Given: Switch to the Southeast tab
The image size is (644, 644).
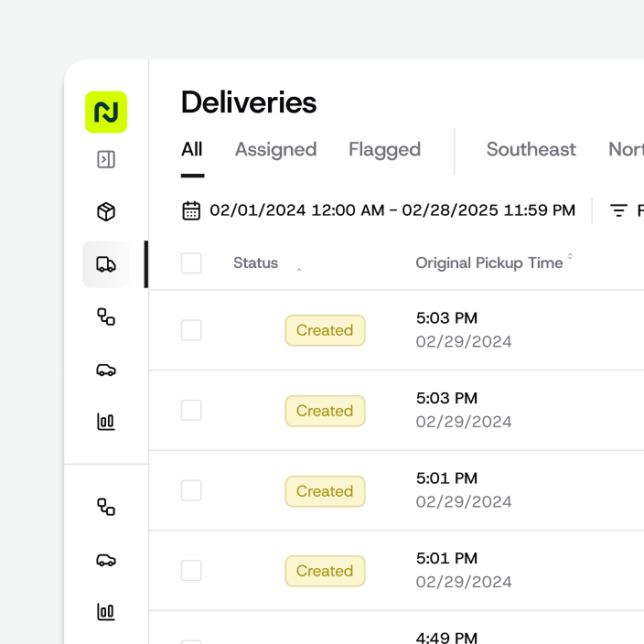Looking at the screenshot, I should click(x=531, y=149).
